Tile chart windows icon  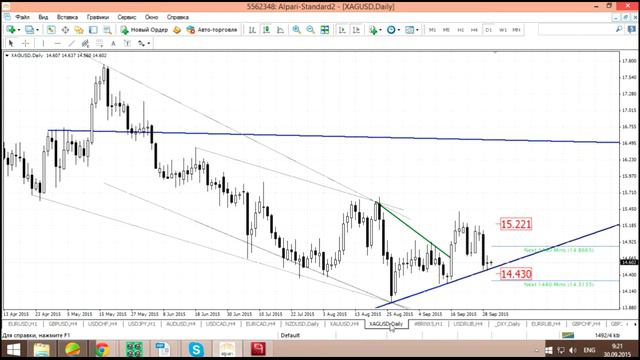point(324,30)
